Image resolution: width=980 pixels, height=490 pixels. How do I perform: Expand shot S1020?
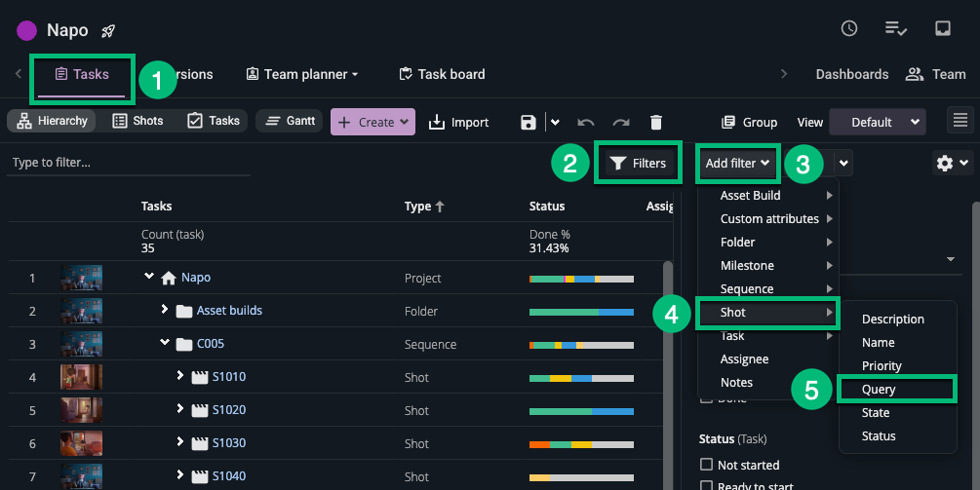180,408
